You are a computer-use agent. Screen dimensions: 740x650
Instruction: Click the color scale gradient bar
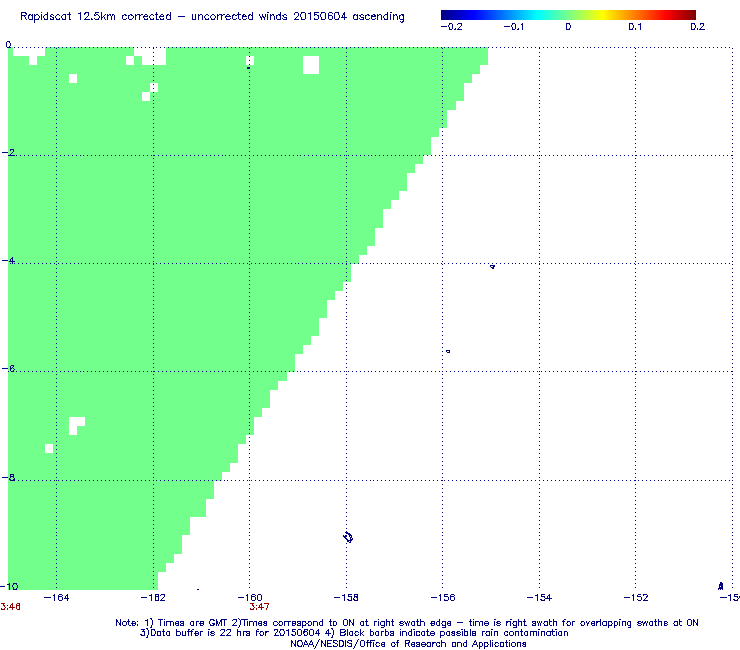[x=568, y=15]
